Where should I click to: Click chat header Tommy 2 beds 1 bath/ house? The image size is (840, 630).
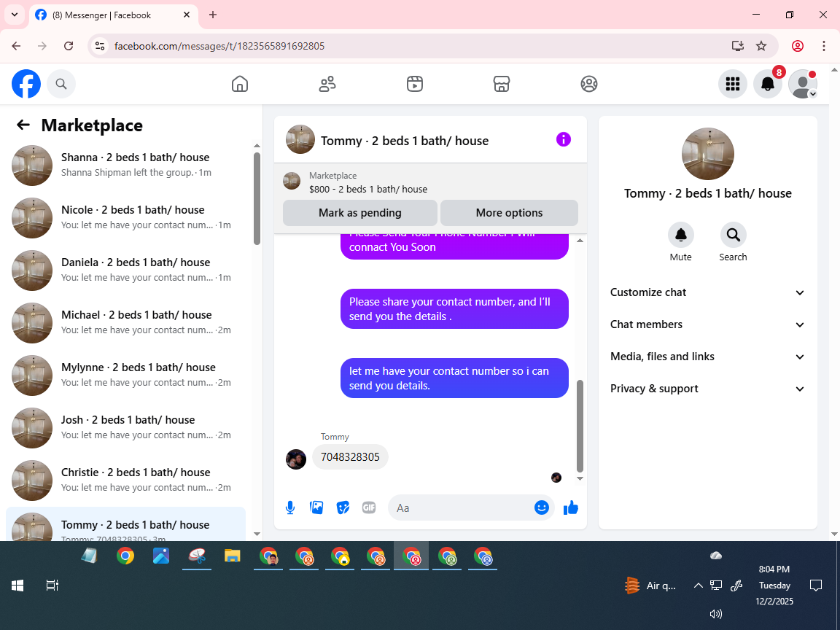(405, 141)
